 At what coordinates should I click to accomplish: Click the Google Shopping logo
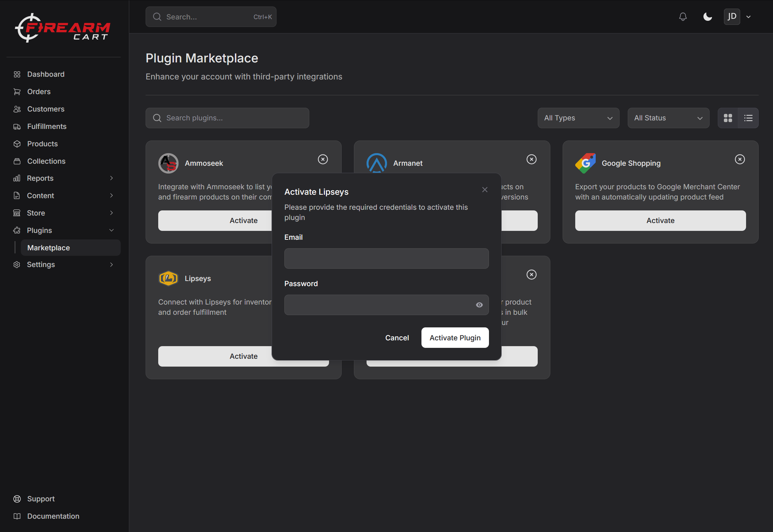click(585, 163)
